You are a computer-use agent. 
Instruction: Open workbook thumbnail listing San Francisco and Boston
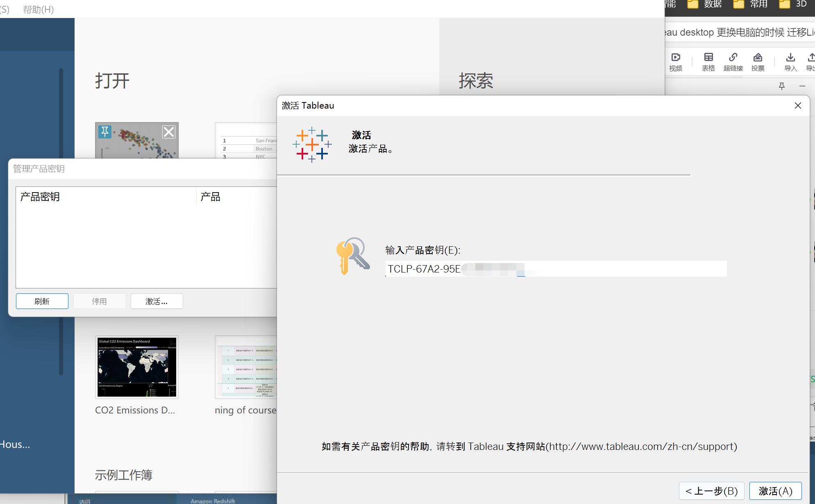click(x=246, y=141)
